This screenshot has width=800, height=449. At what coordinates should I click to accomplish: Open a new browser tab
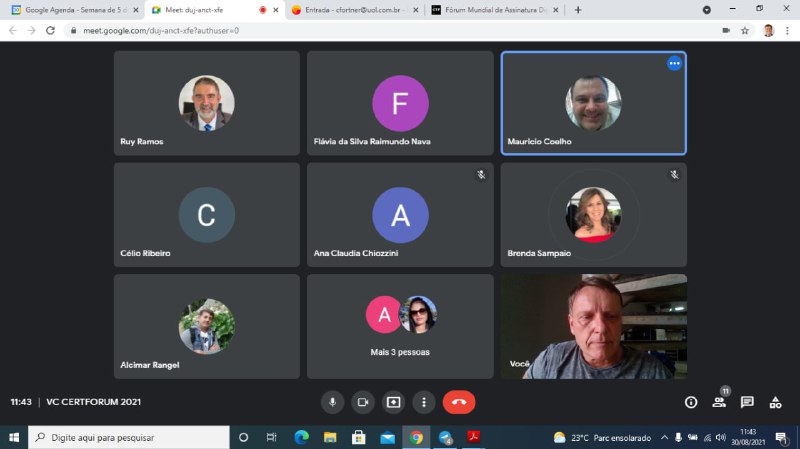[578, 10]
